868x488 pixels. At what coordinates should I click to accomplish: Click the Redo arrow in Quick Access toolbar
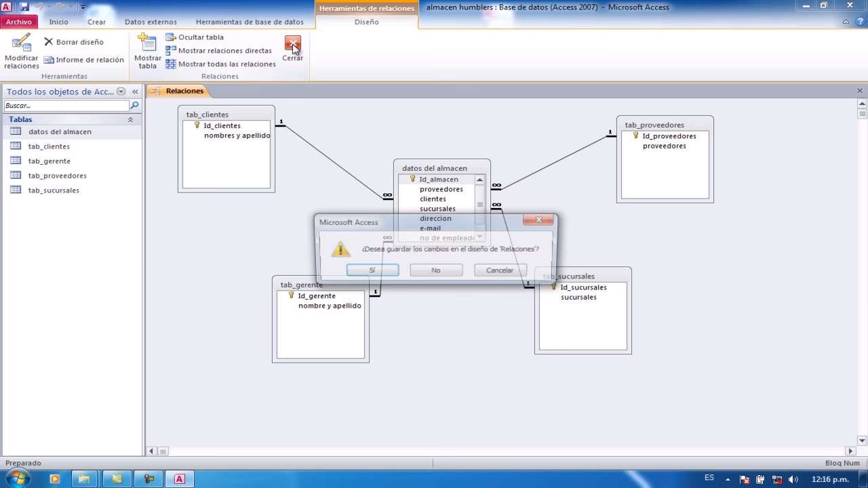tap(61, 7)
